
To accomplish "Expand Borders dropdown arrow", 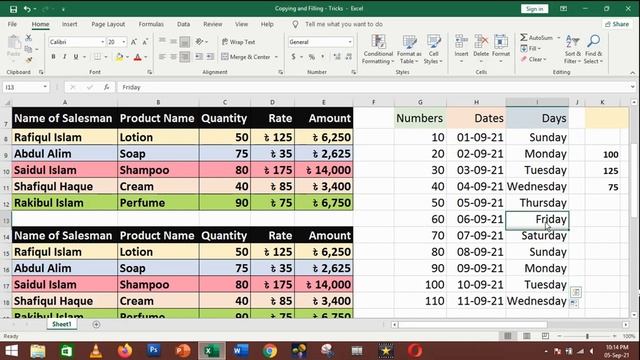I will tap(105, 57).
